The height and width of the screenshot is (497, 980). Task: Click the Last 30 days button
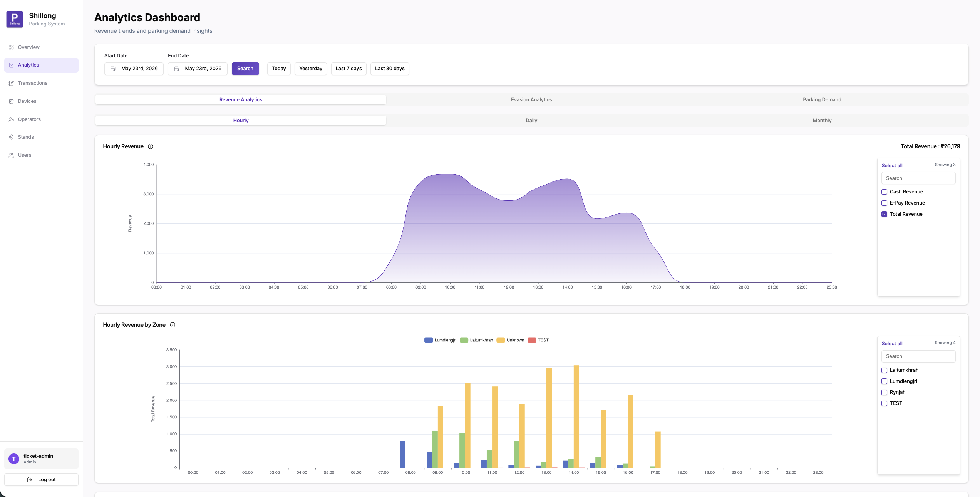tap(390, 69)
